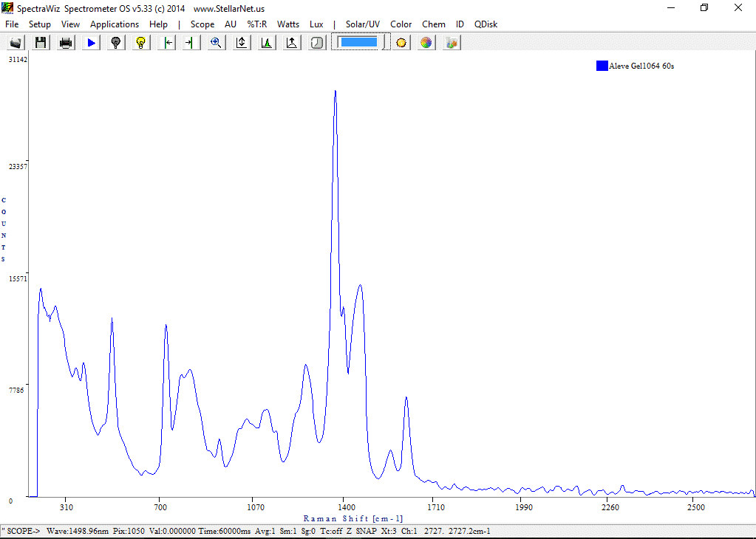This screenshot has height=539, width=756.
Task: Click the Sm:1 smoothing status entry
Action: pos(288,531)
